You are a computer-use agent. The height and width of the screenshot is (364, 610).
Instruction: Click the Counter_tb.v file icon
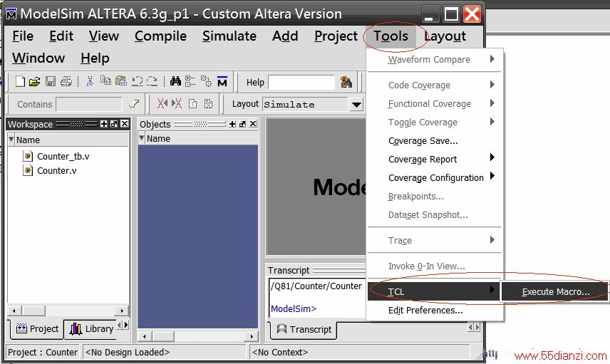pos(28,156)
